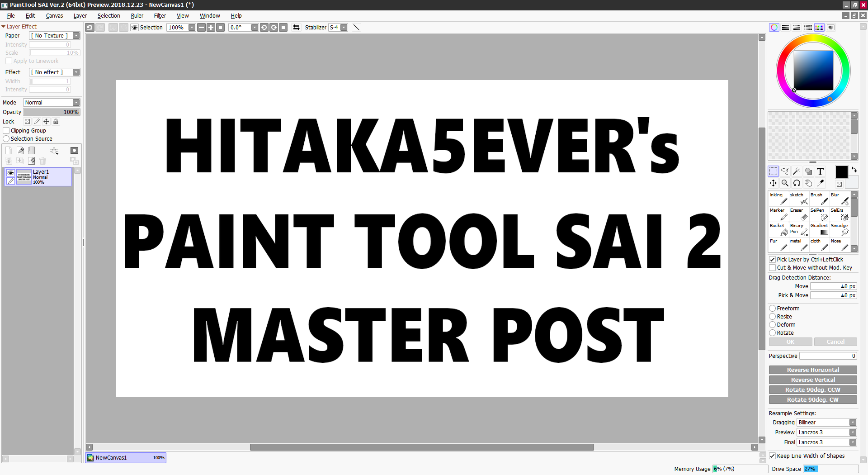This screenshot has width=868, height=475.
Task: Open the rotation angle dropdown
Action: [255, 28]
